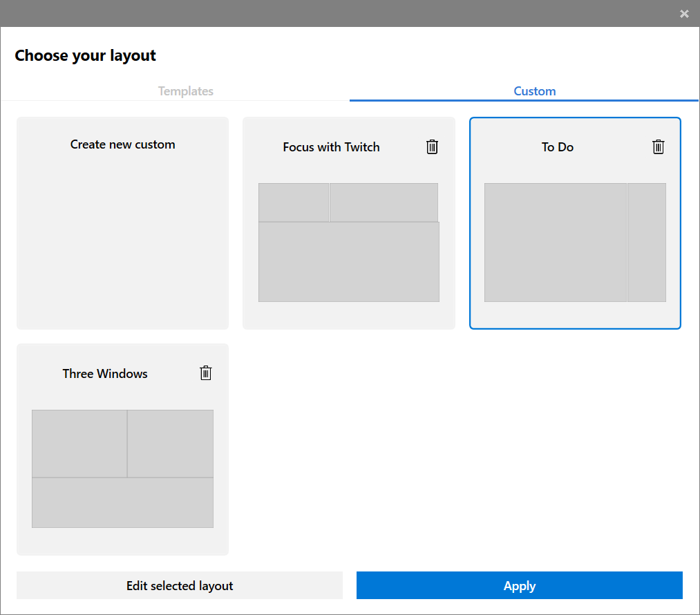The height and width of the screenshot is (615, 700).
Task: Delete the To Do custom layout
Action: (x=658, y=146)
